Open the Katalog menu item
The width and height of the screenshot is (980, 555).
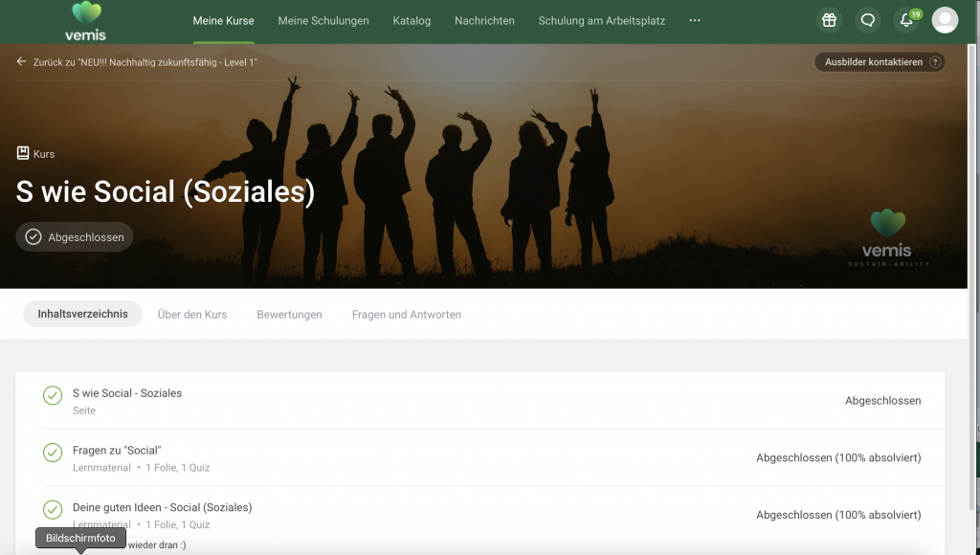pos(412,20)
